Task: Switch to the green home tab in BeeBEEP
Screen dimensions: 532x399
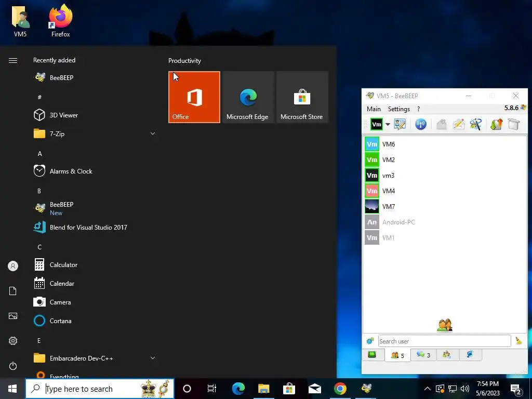Action: pyautogui.click(x=372, y=355)
